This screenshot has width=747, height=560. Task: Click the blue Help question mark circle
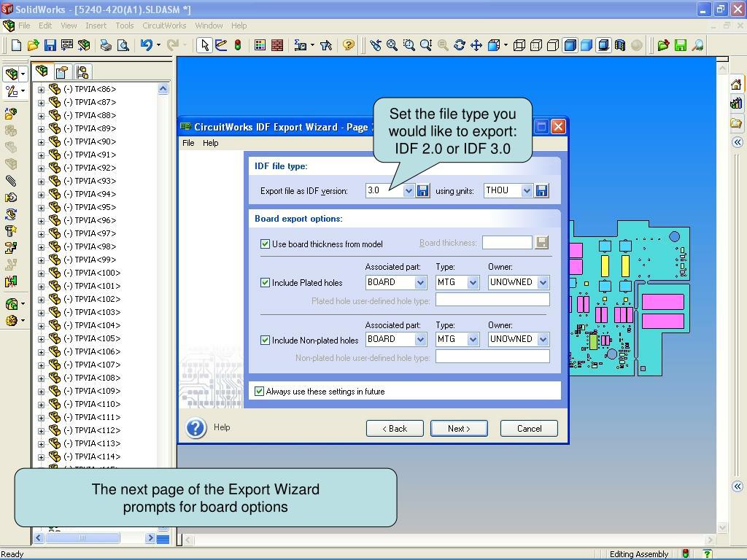pos(196,427)
